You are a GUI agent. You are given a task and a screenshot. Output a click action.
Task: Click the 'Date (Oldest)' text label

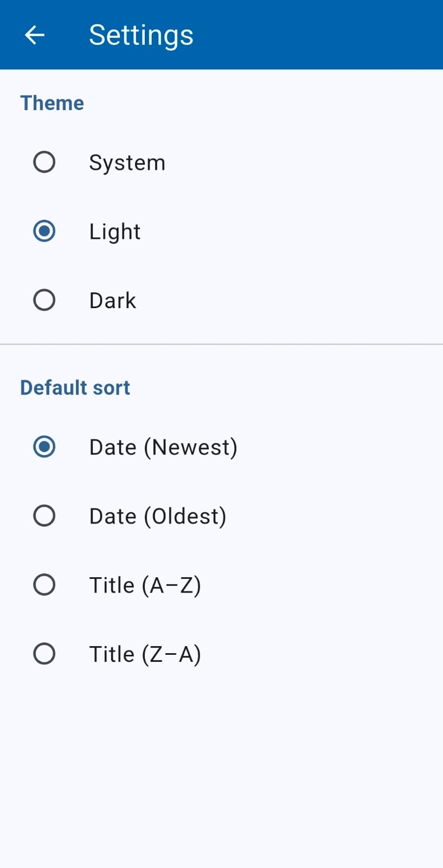pyautogui.click(x=157, y=516)
